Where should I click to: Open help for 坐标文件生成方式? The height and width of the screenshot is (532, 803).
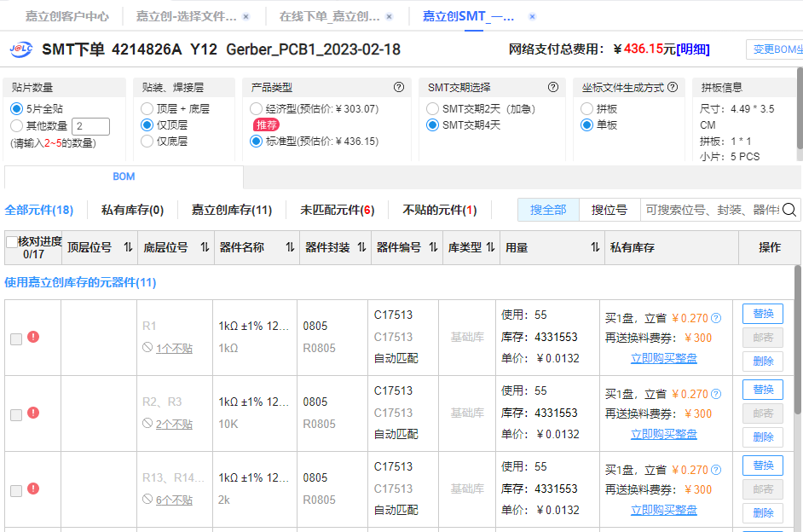[x=673, y=87]
